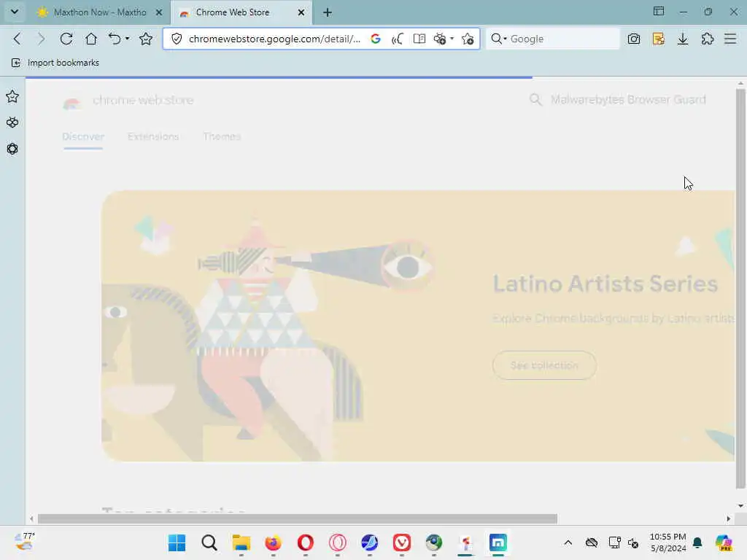Toggle the sidebar layout icon in title bar
The height and width of the screenshot is (560, 747).
659,12
